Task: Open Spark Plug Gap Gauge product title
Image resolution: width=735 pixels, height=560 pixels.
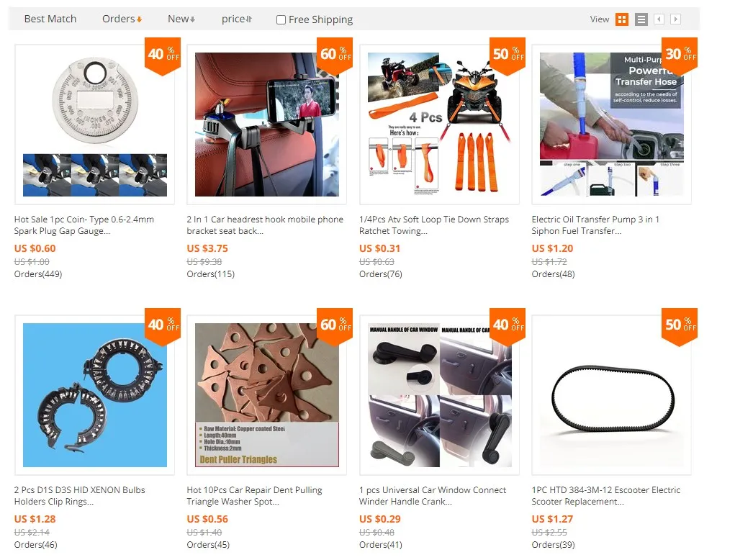Action: [84, 225]
